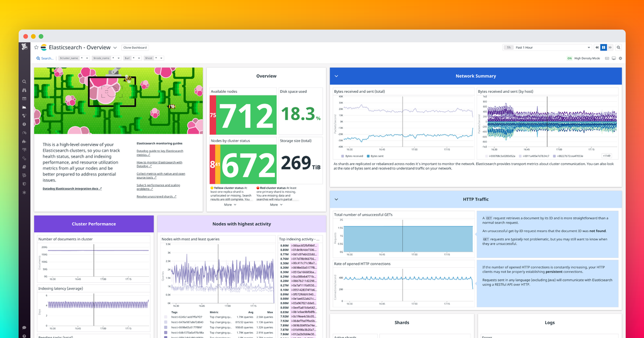The image size is (644, 338).
Task: Open the chat bubble sidebar icon
Action: click(x=24, y=327)
